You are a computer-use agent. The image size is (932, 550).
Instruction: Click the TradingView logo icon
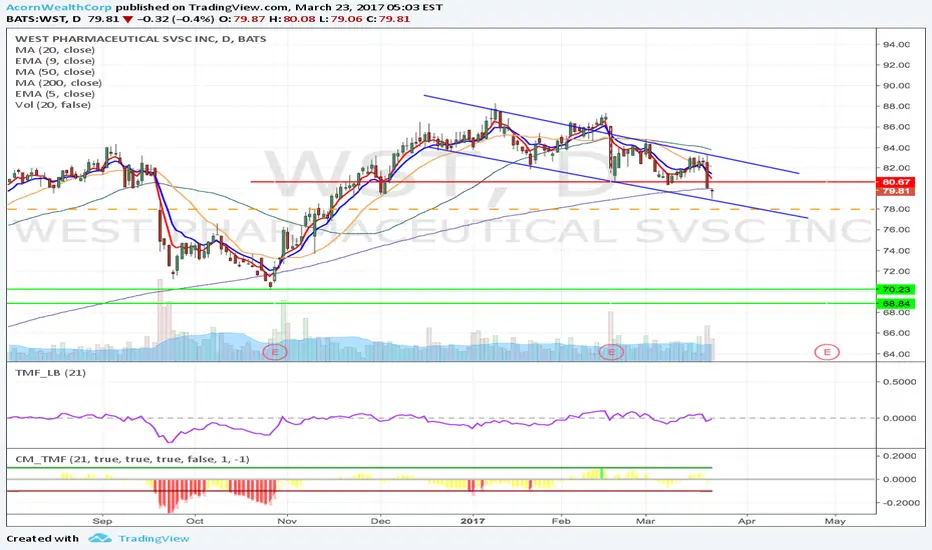coord(100,538)
